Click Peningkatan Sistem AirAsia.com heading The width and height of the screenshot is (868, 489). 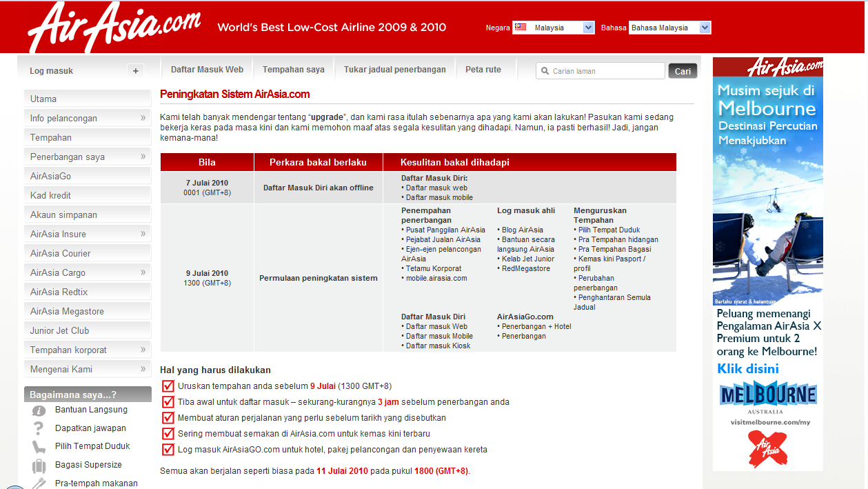coord(235,94)
